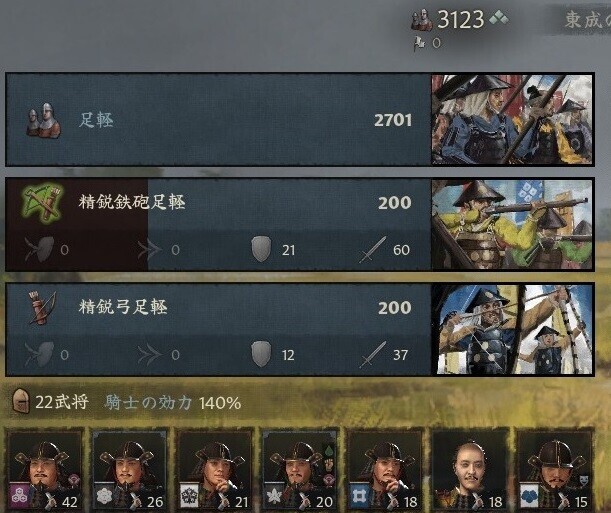Select the knight portrait with prowess 26

pos(130,470)
